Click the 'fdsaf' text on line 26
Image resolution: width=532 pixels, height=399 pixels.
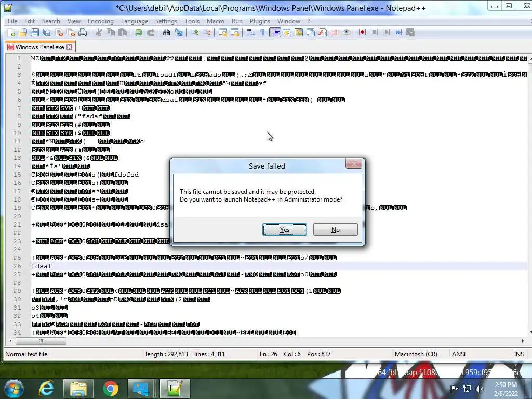42,266
